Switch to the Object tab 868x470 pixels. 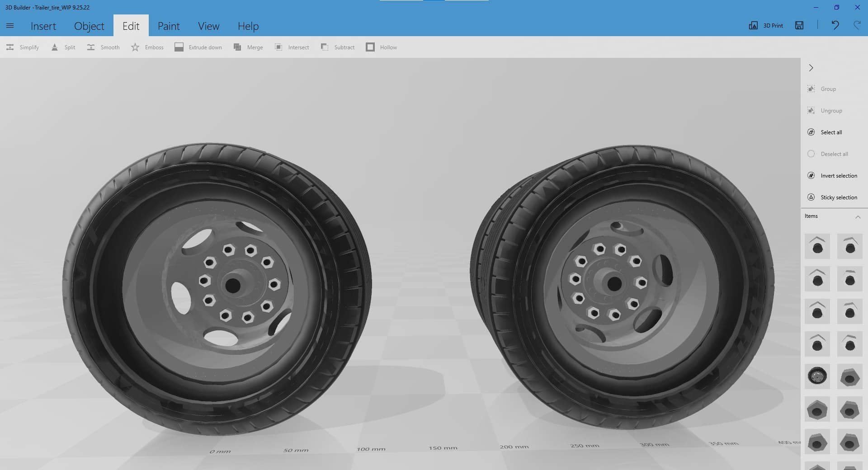tap(89, 26)
